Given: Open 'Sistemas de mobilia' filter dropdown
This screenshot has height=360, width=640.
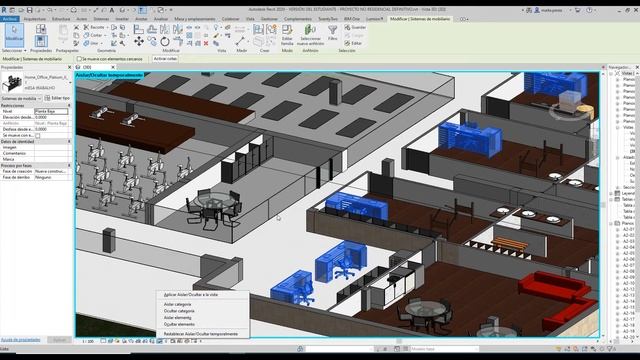Looking at the screenshot, I should point(21,98).
